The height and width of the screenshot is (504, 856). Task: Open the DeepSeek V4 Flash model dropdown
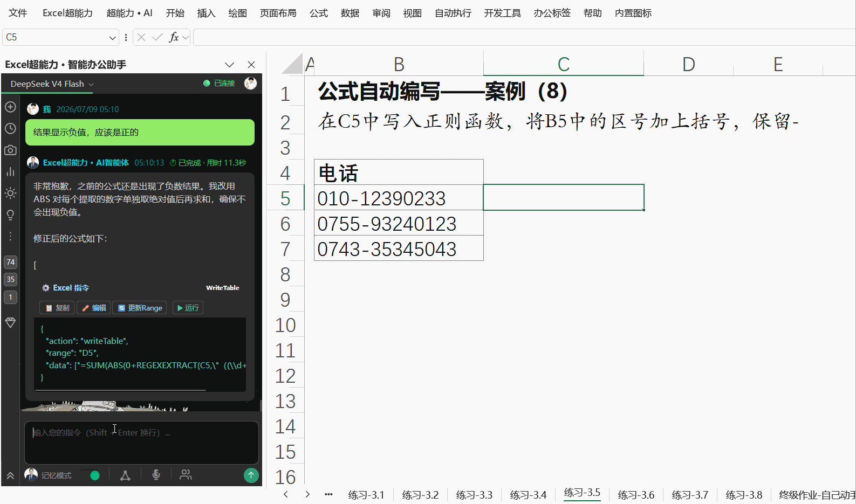click(x=52, y=84)
